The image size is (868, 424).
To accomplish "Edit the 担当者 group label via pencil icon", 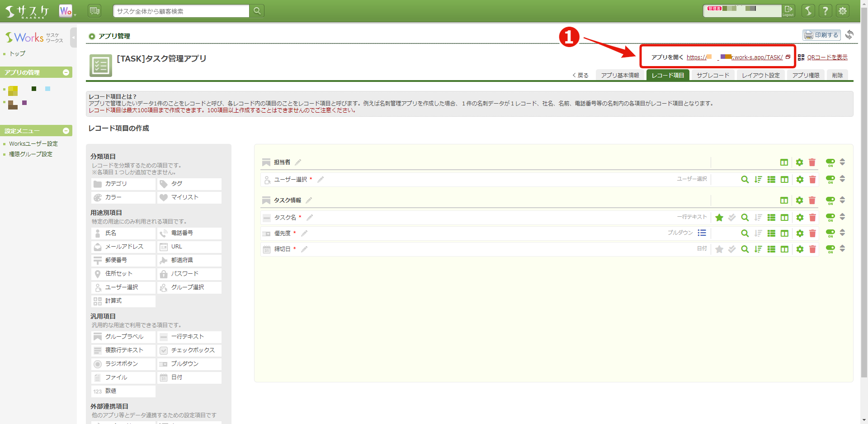I will [x=298, y=162].
